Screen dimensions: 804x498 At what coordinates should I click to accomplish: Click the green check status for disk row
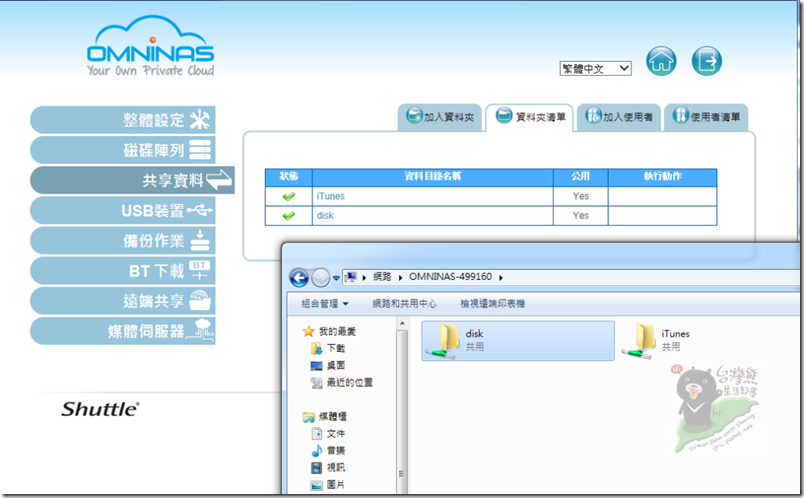pyautogui.click(x=289, y=216)
